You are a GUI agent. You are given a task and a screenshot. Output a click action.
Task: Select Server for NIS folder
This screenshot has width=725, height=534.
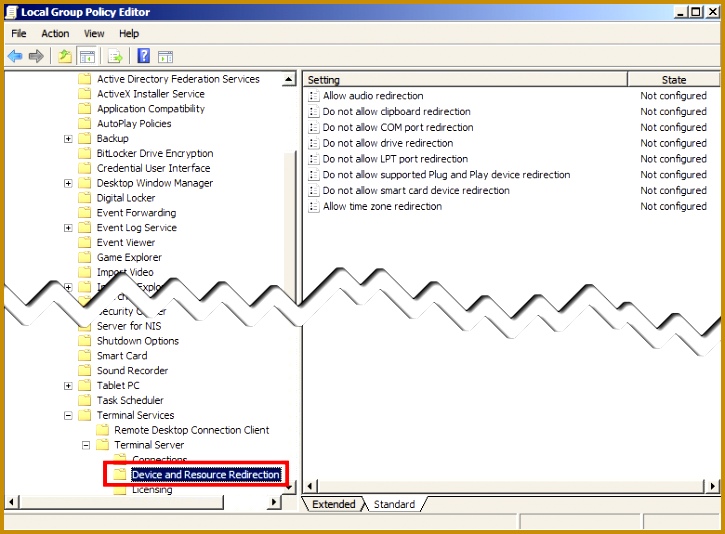click(129, 326)
